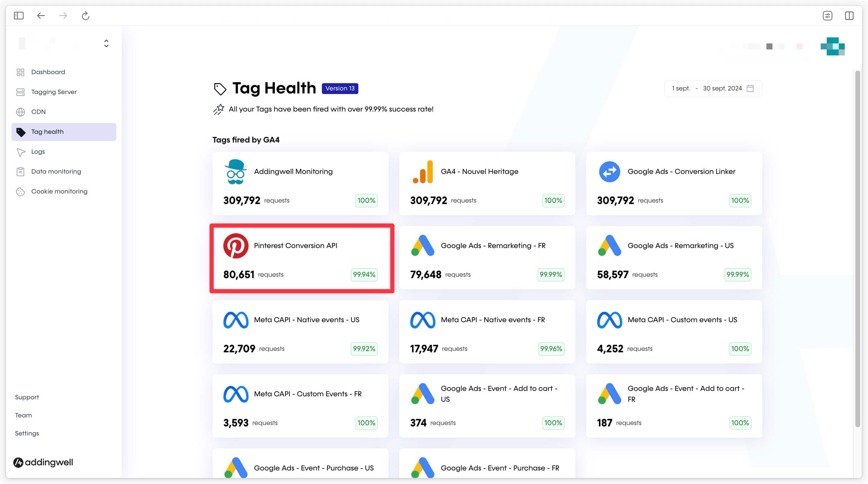Open the Support link
Image resolution: width=868 pixels, height=484 pixels.
tap(27, 398)
